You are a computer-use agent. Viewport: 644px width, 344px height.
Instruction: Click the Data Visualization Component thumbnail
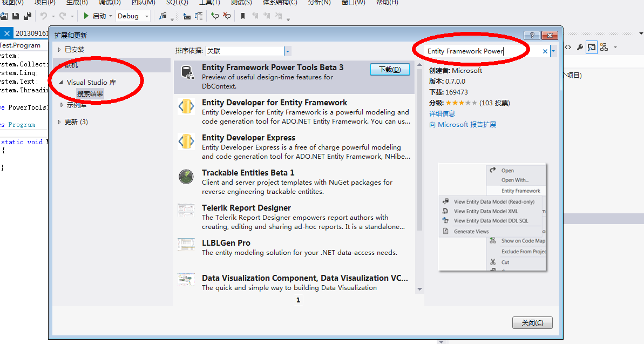coord(186,280)
